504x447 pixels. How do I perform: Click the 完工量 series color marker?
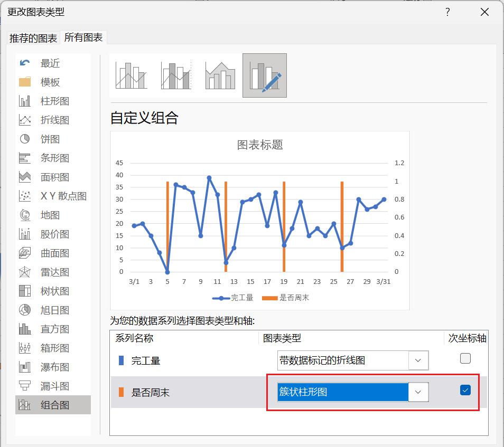point(121,360)
